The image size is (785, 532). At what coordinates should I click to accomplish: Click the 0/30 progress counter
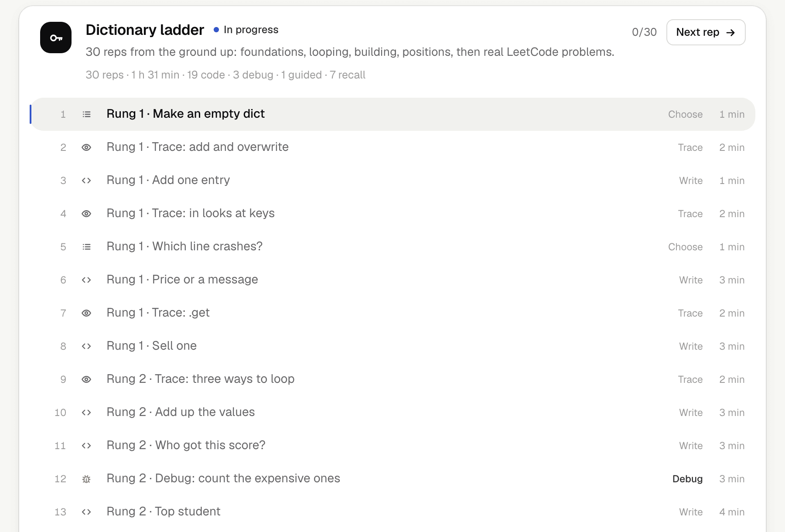(644, 32)
